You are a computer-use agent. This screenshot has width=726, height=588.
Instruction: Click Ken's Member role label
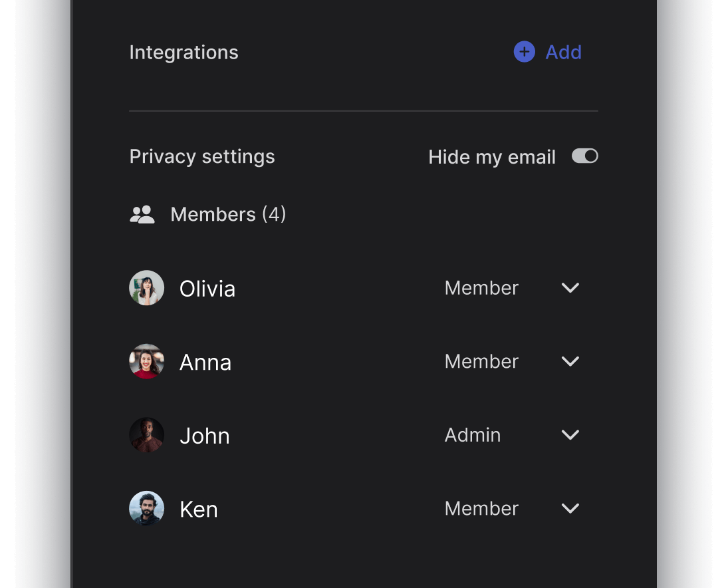[481, 508]
